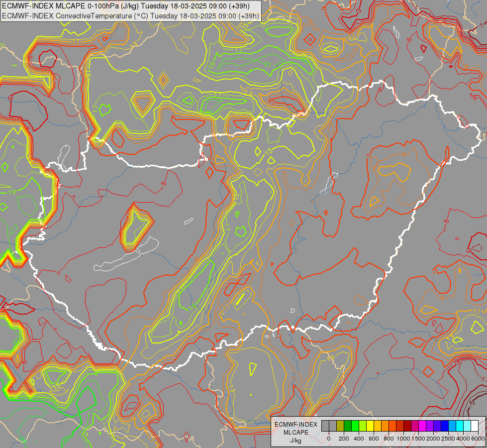487x448 pixels.
Task: Pick the yellow-green legend color swatch
Action: 363,426
